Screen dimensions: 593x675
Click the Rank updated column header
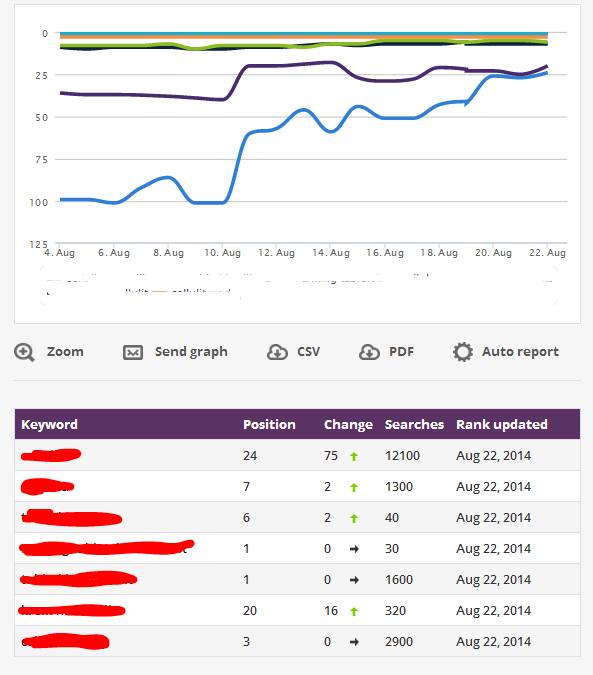[x=502, y=424]
